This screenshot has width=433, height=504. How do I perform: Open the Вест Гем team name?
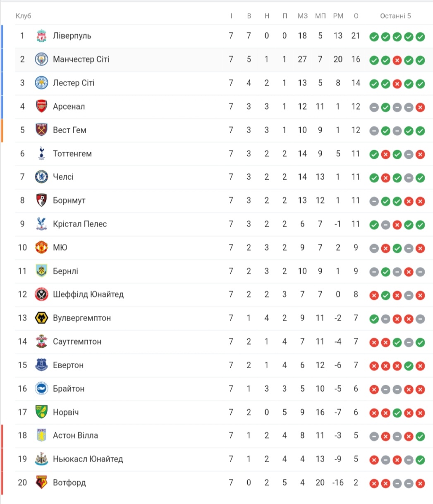point(69,130)
